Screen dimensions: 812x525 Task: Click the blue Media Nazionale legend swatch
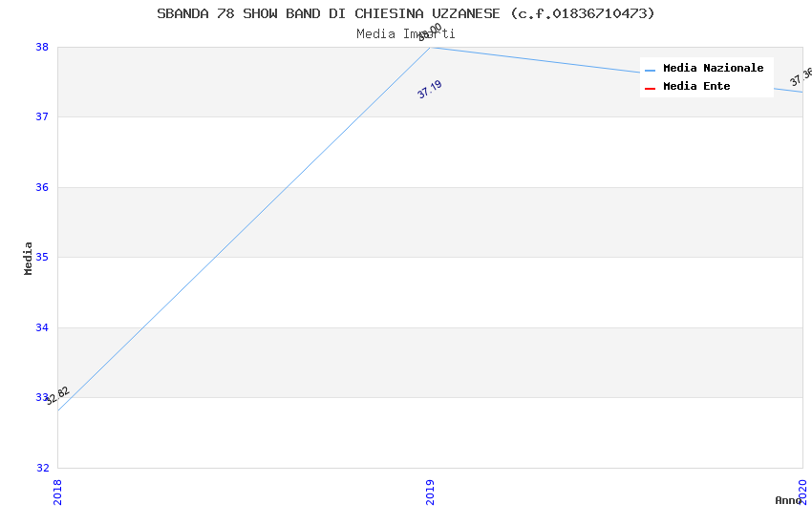650,70
